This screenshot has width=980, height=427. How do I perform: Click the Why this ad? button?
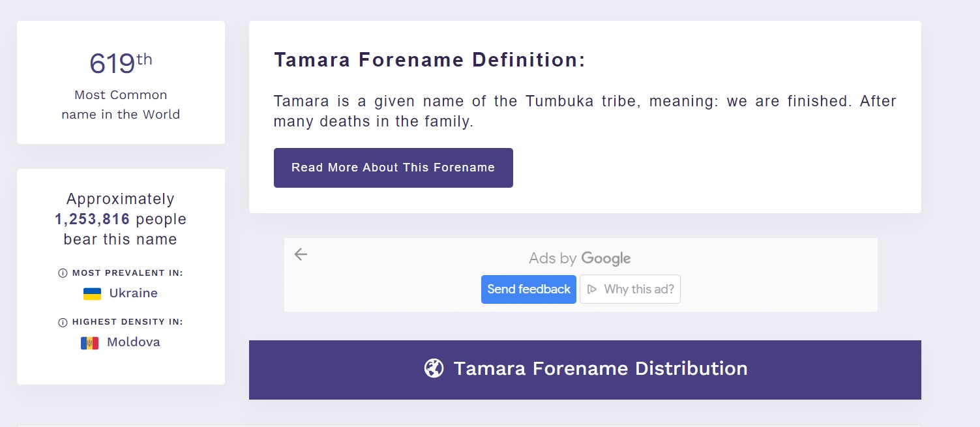click(x=630, y=289)
